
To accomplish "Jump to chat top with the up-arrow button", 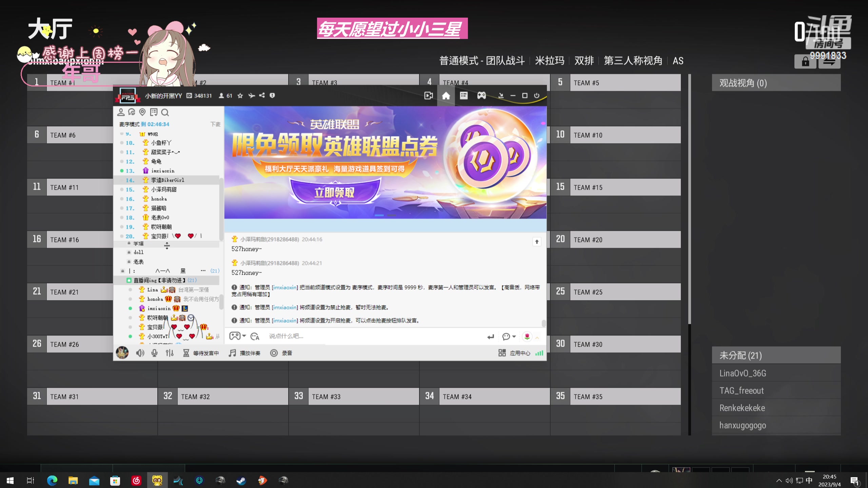I will tap(537, 242).
